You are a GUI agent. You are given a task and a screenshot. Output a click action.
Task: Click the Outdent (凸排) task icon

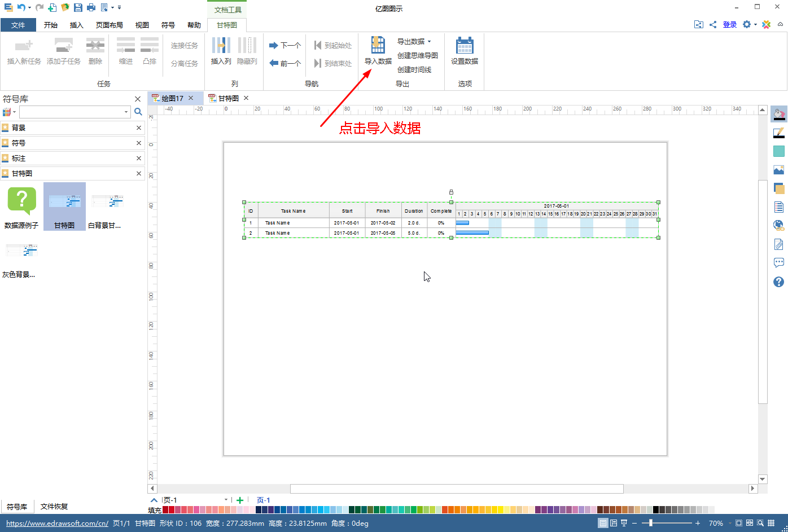pyautogui.click(x=150, y=45)
